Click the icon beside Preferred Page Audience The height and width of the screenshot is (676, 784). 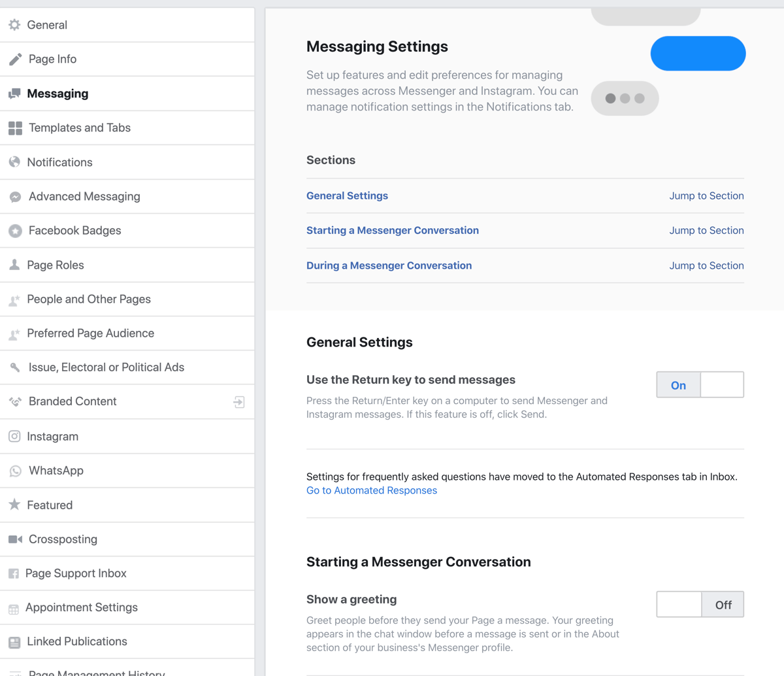[x=14, y=334]
